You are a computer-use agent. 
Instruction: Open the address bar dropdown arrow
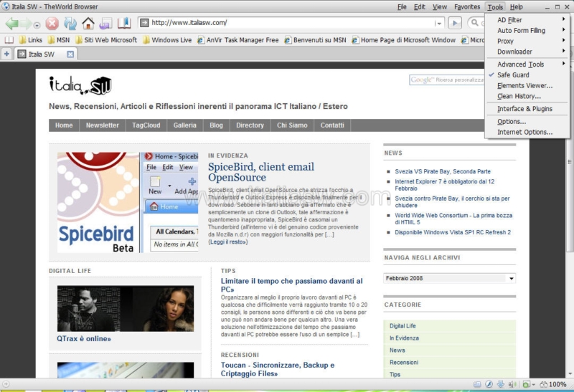(438, 24)
